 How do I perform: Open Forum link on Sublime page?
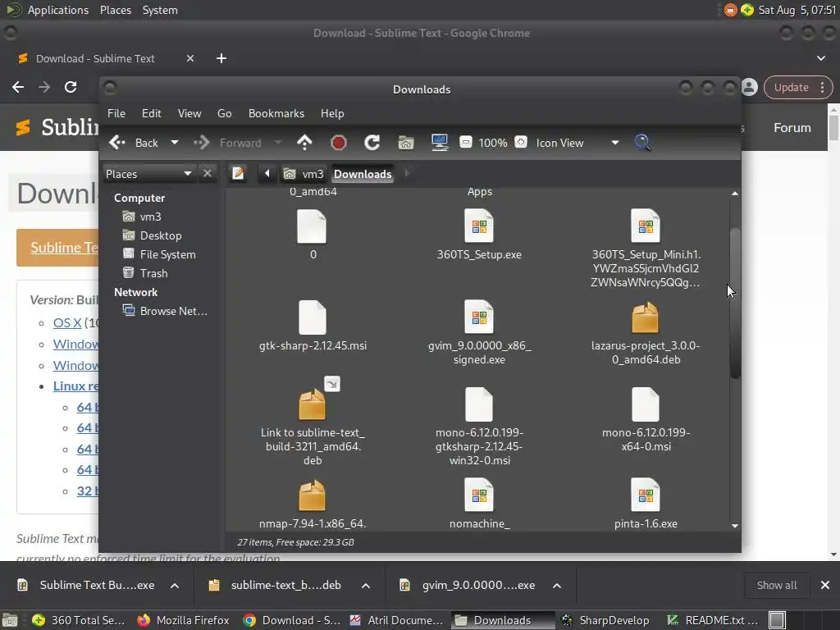(792, 128)
